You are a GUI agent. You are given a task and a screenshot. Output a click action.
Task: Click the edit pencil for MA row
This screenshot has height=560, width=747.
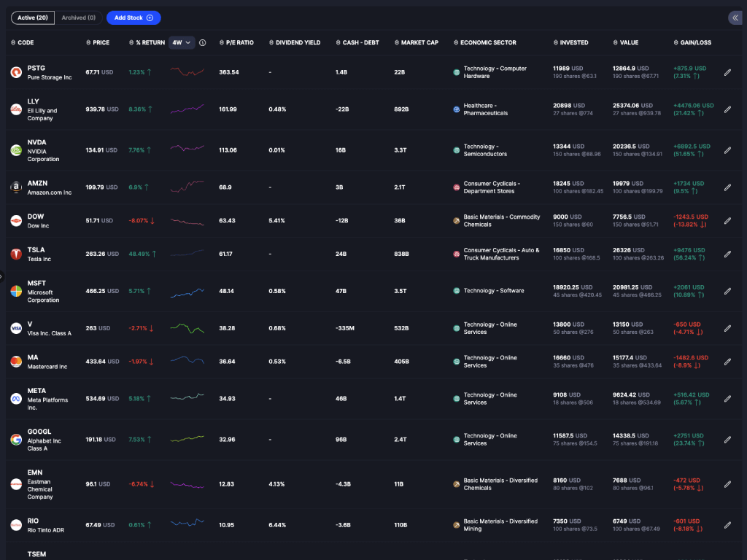point(727,362)
